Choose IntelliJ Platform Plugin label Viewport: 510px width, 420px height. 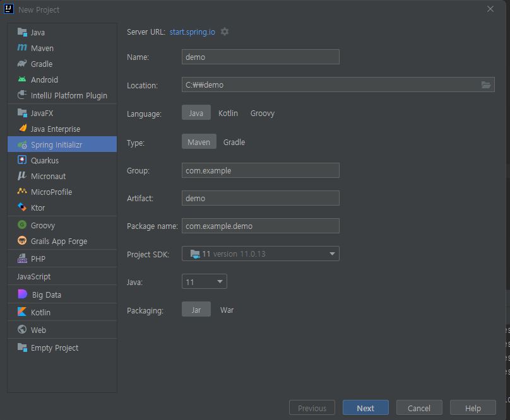tap(69, 96)
